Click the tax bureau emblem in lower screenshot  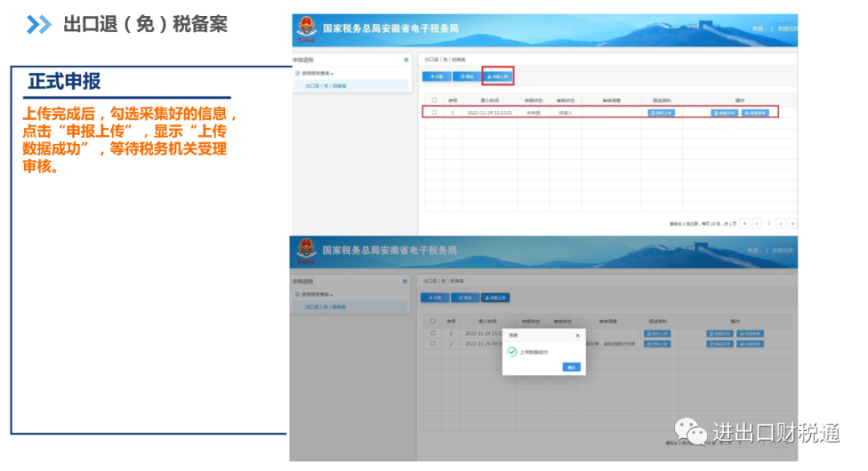305,251
